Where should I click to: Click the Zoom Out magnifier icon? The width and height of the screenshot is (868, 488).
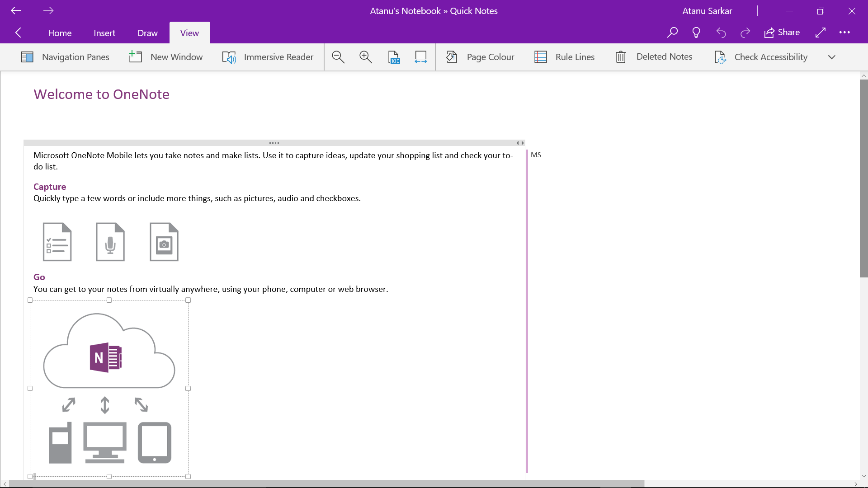point(338,57)
